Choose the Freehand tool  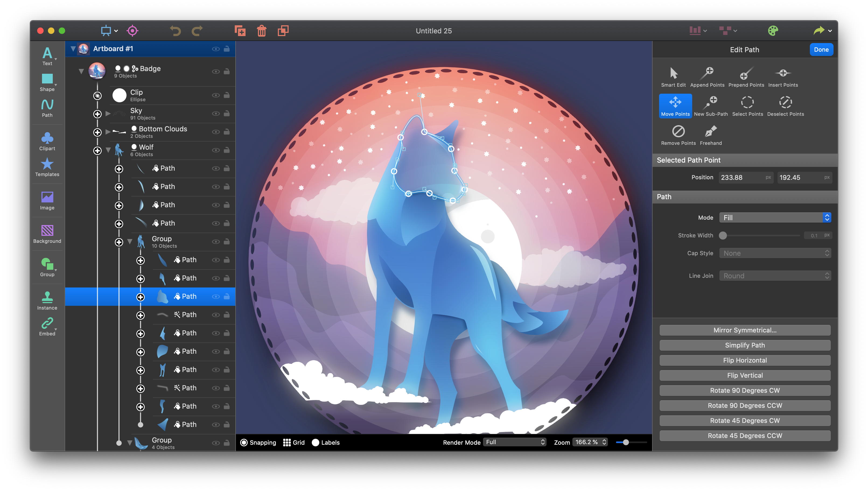[710, 135]
